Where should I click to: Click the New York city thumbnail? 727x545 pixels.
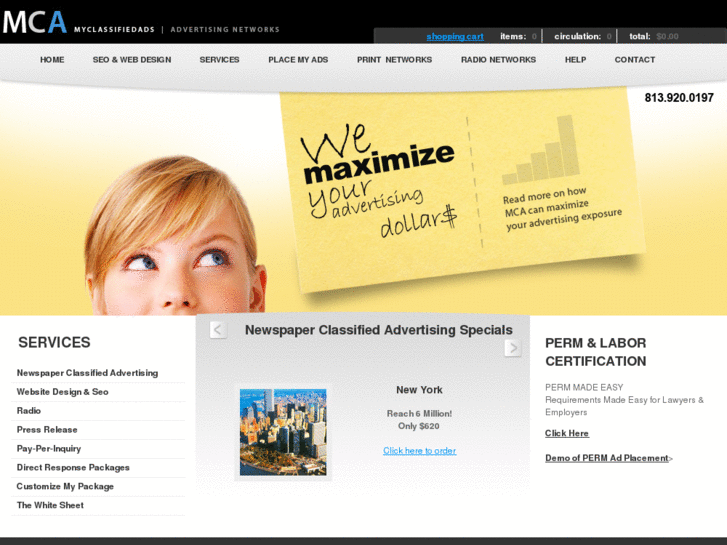click(283, 432)
